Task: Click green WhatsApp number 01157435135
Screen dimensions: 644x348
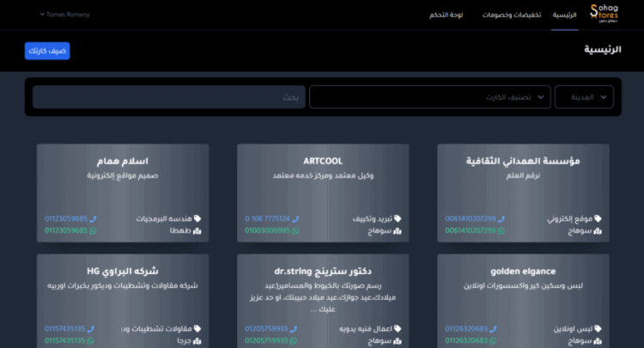Action: (65, 341)
